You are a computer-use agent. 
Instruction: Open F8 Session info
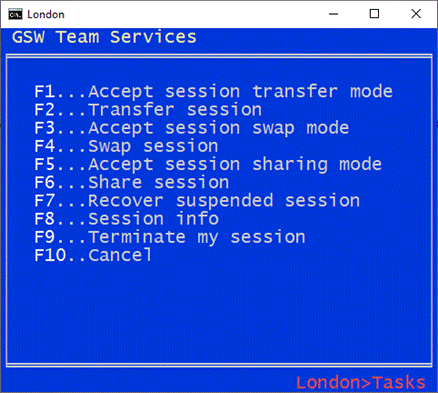point(127,219)
